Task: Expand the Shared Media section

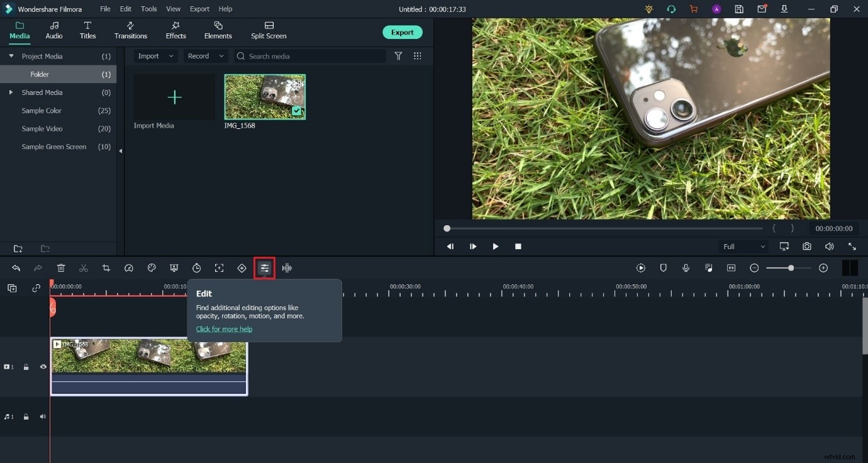Action: click(11, 92)
